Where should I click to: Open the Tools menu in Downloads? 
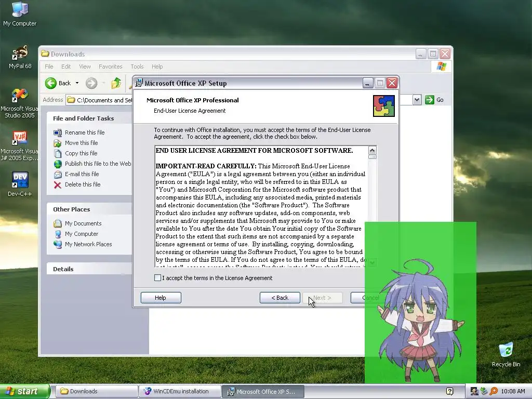pos(137,66)
